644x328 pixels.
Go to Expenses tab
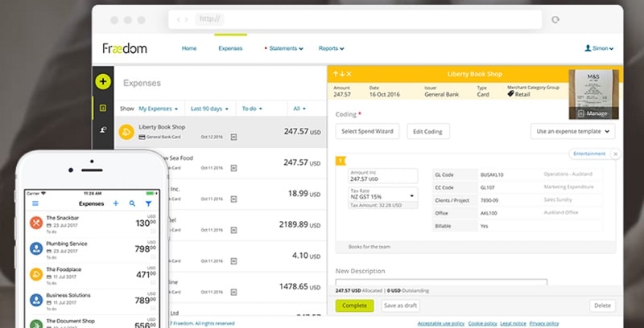[x=230, y=48]
